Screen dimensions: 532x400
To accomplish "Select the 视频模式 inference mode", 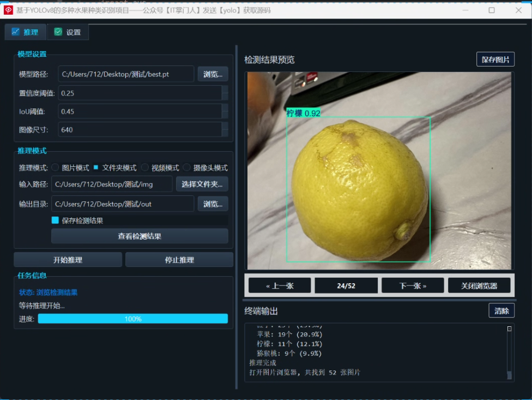I will coord(144,168).
